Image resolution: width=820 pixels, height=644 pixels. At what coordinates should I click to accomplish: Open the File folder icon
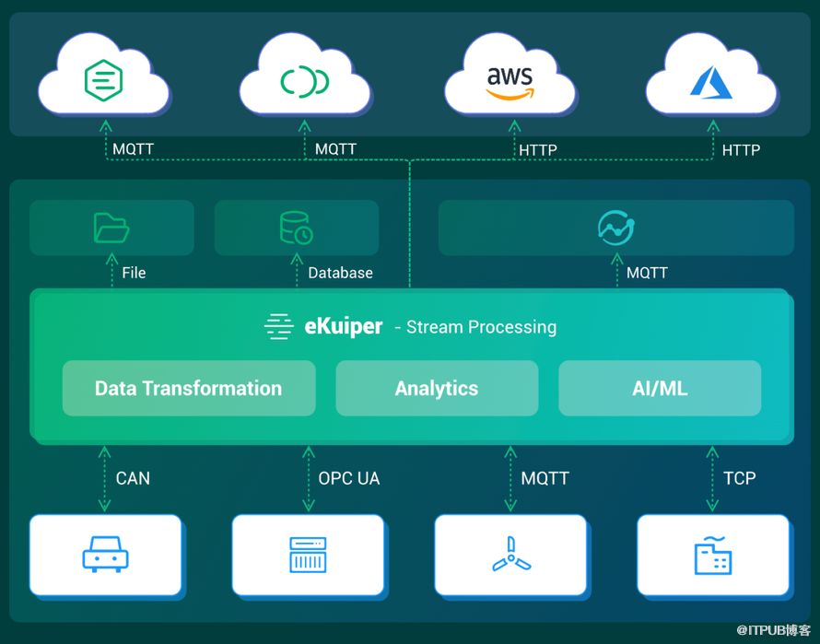(111, 228)
